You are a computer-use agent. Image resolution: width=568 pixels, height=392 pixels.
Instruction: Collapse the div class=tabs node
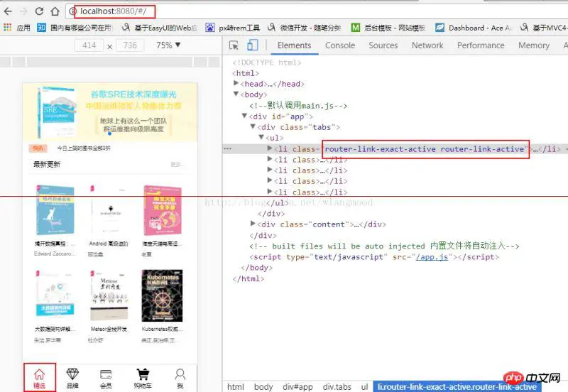click(x=253, y=127)
